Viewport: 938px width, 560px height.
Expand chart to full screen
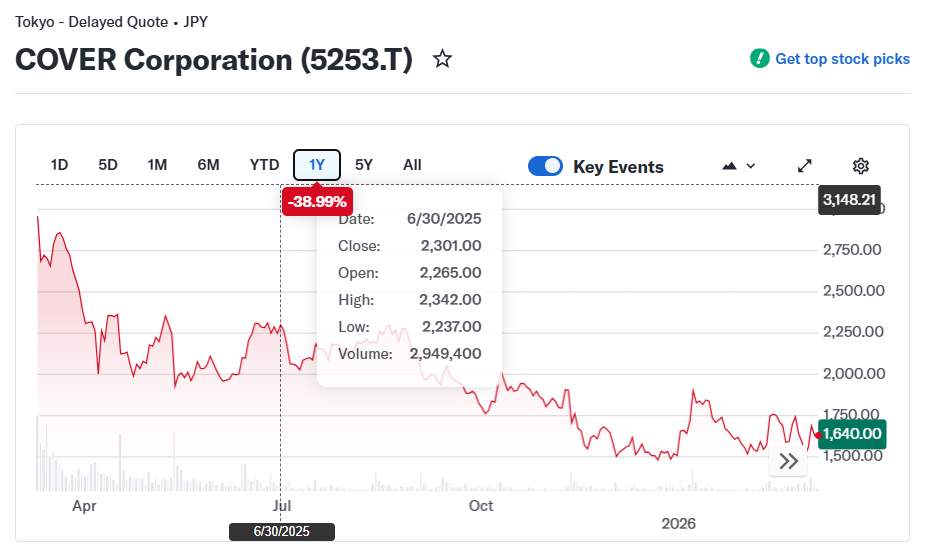click(x=805, y=166)
